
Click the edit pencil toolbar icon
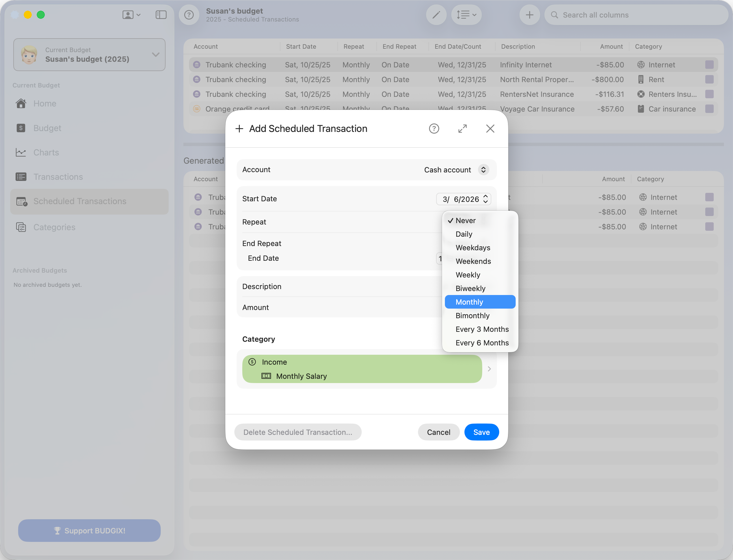pyautogui.click(x=436, y=15)
